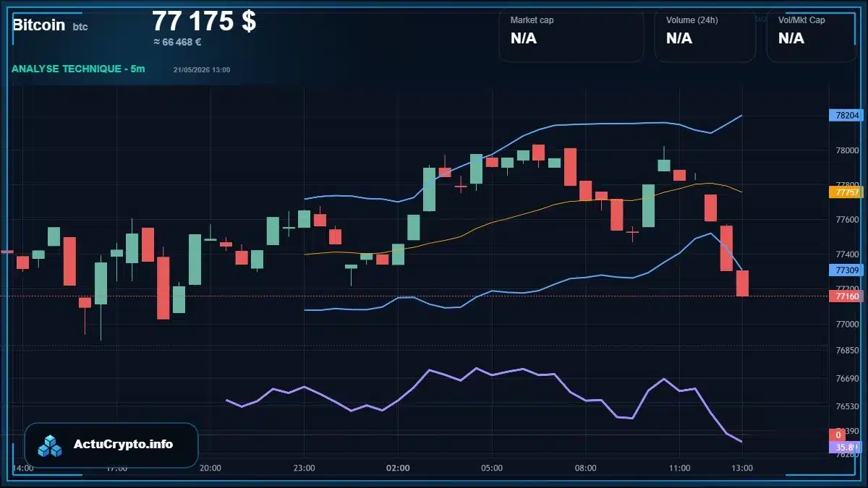Click the N/A value under Volume (24h)

[679, 38]
